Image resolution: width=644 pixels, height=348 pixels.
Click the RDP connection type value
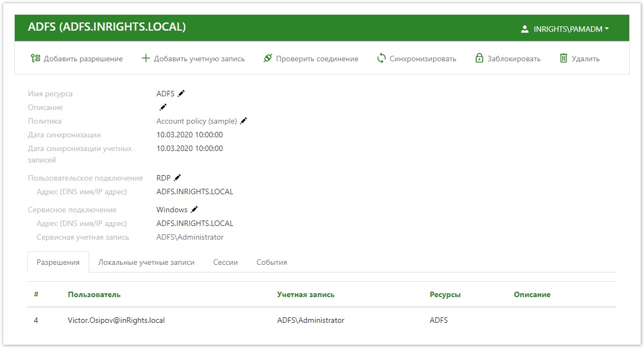click(163, 178)
